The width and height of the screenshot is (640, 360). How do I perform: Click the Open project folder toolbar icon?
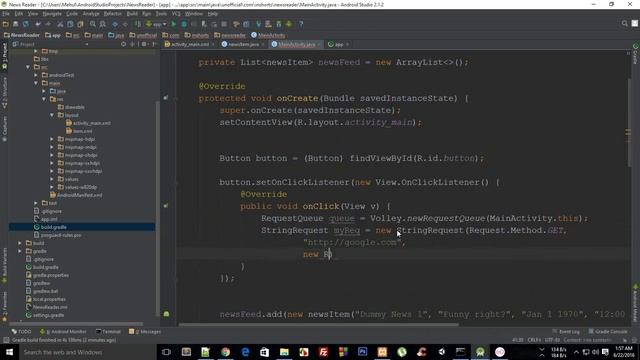coord(6,24)
